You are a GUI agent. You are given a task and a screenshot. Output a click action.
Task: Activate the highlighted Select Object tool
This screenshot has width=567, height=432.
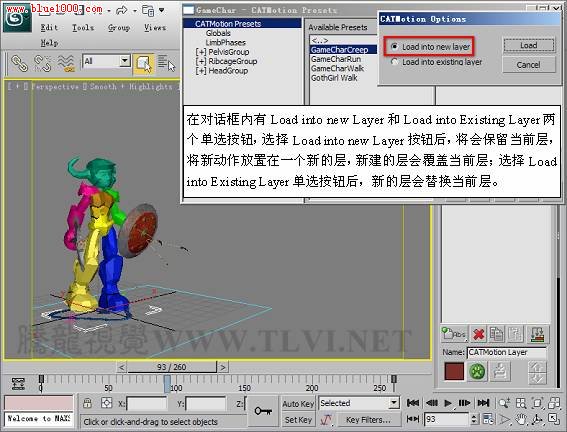click(144, 64)
